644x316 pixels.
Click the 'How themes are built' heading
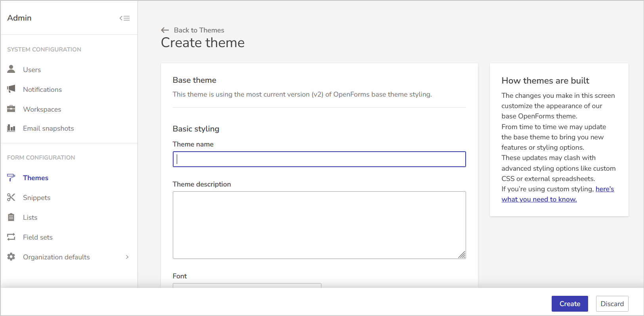545,81
